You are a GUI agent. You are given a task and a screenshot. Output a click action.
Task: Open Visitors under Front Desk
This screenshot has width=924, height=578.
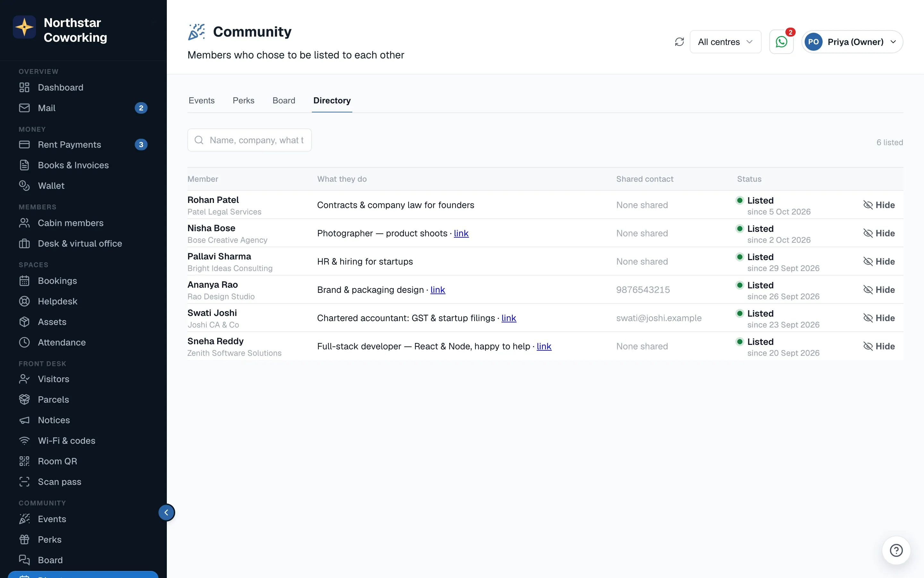pos(83,379)
